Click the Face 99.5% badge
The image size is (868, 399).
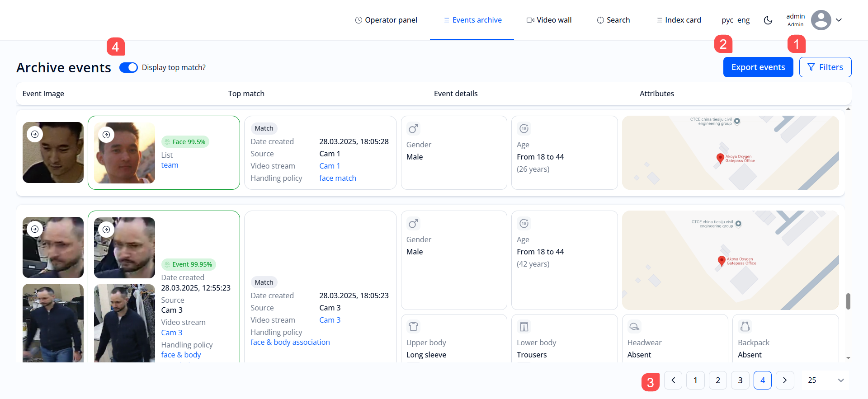pos(185,142)
